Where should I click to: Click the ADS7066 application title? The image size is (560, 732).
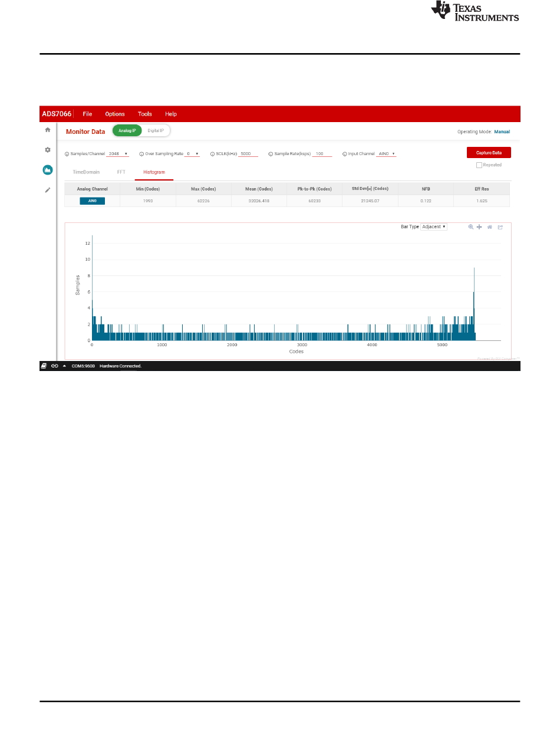click(x=57, y=114)
